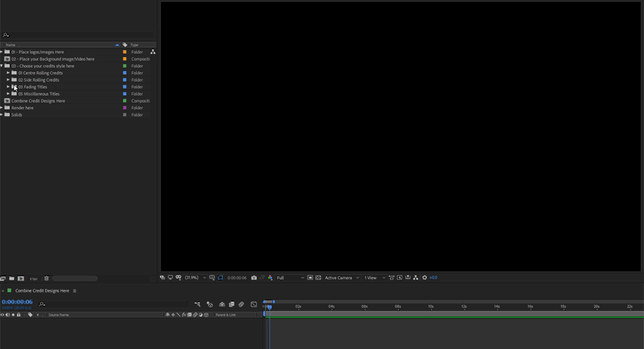This screenshot has width=644, height=349.
Task: Click the blue current timecode in timeline
Action: [x=17, y=302]
